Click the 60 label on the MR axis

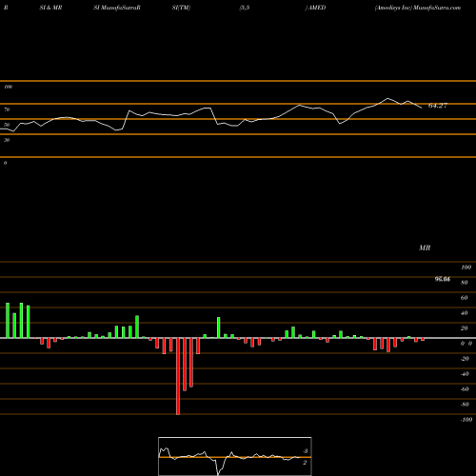point(464,298)
